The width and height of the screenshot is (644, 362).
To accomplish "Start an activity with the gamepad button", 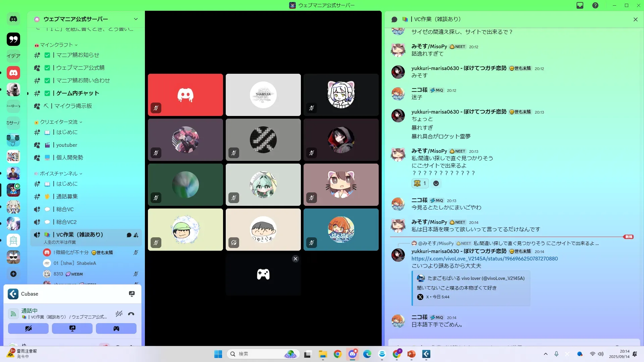I will tap(116, 328).
